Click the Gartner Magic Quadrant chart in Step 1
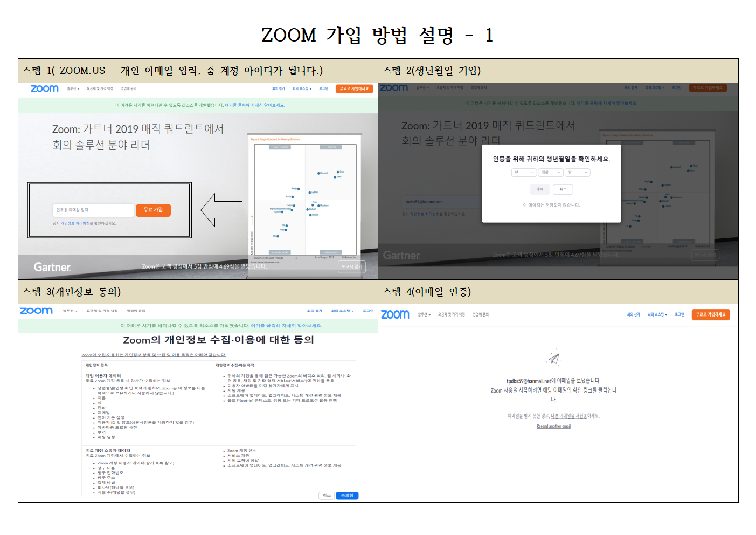This screenshot has width=756, height=535. coord(305,200)
